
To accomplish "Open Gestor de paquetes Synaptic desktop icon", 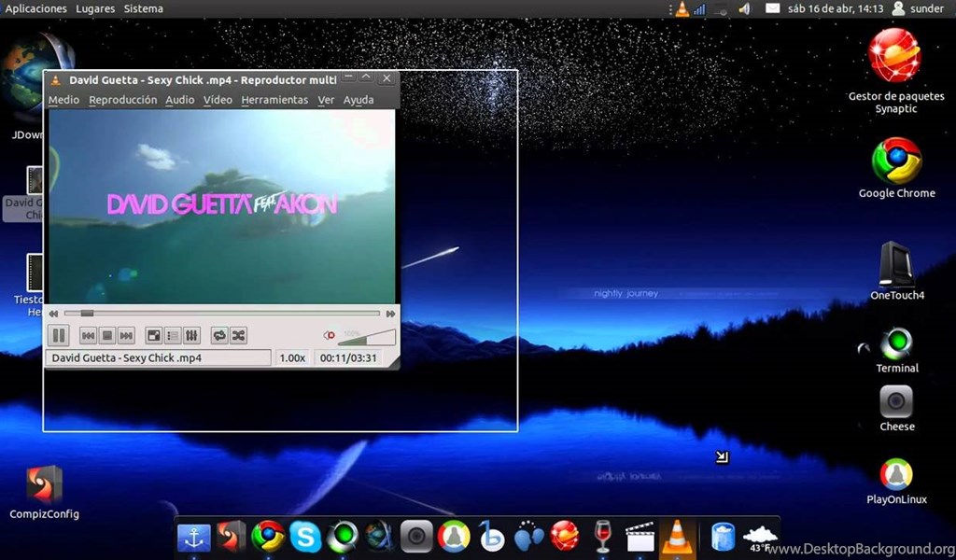I will coord(895,71).
